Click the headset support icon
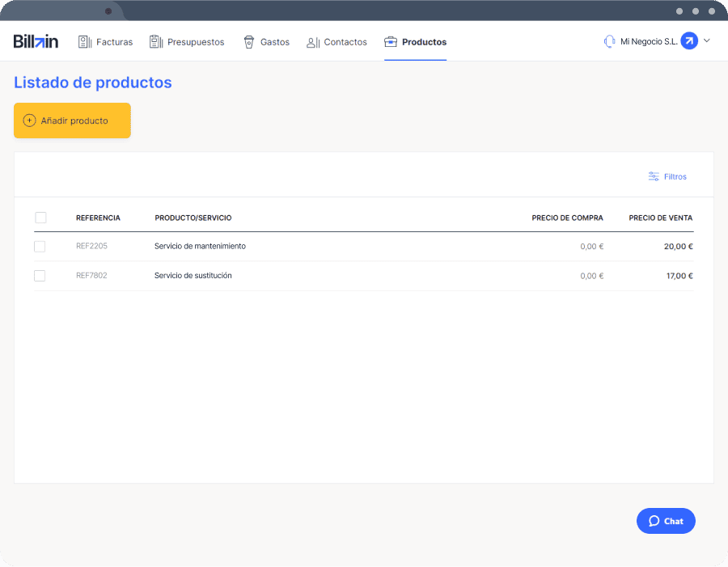Image resolution: width=728 pixels, height=567 pixels. 609,41
